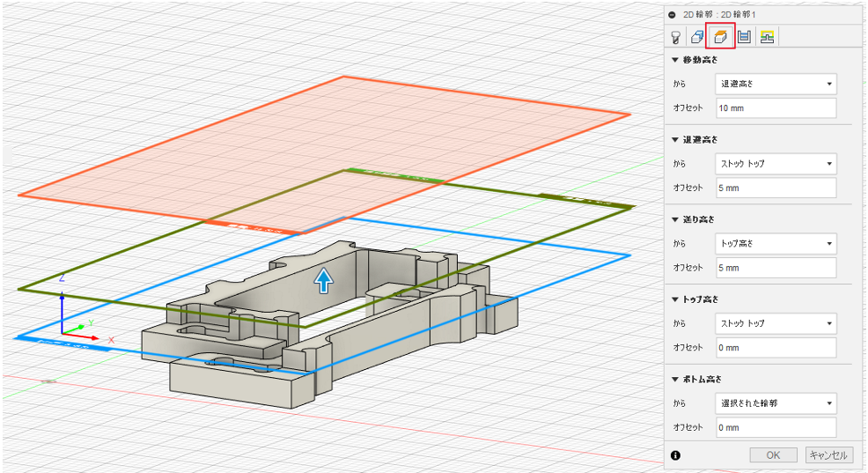The image size is (868, 473).
Task: Click the 移動高さ offset field showing 10 mm
Action: [776, 108]
